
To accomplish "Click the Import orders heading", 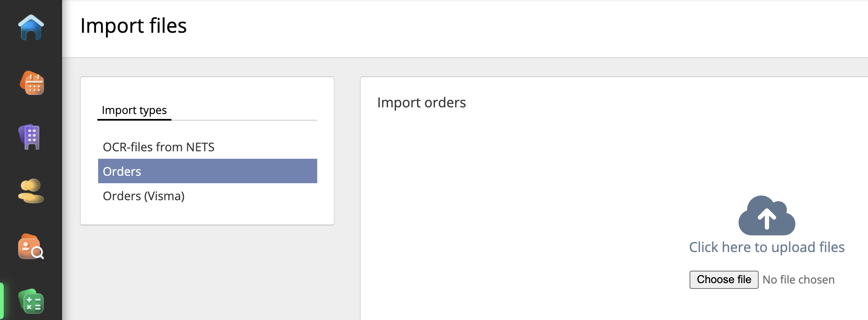I will tap(421, 103).
